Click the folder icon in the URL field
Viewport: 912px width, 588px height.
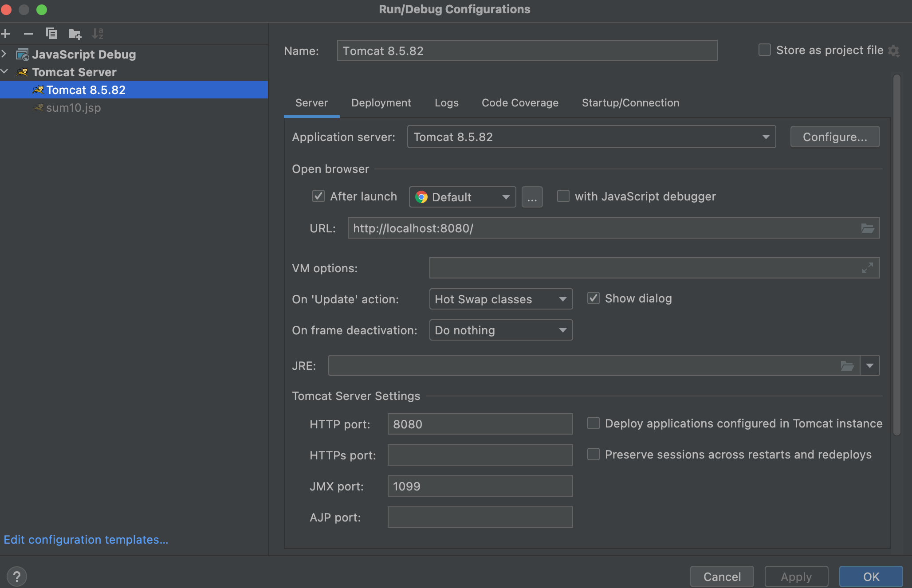(x=867, y=228)
